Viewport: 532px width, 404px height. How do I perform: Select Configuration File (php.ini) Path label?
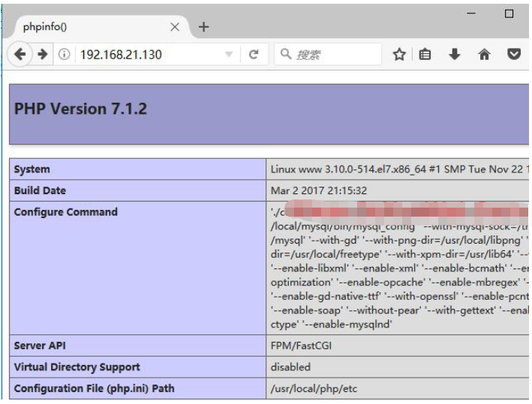coord(94,388)
